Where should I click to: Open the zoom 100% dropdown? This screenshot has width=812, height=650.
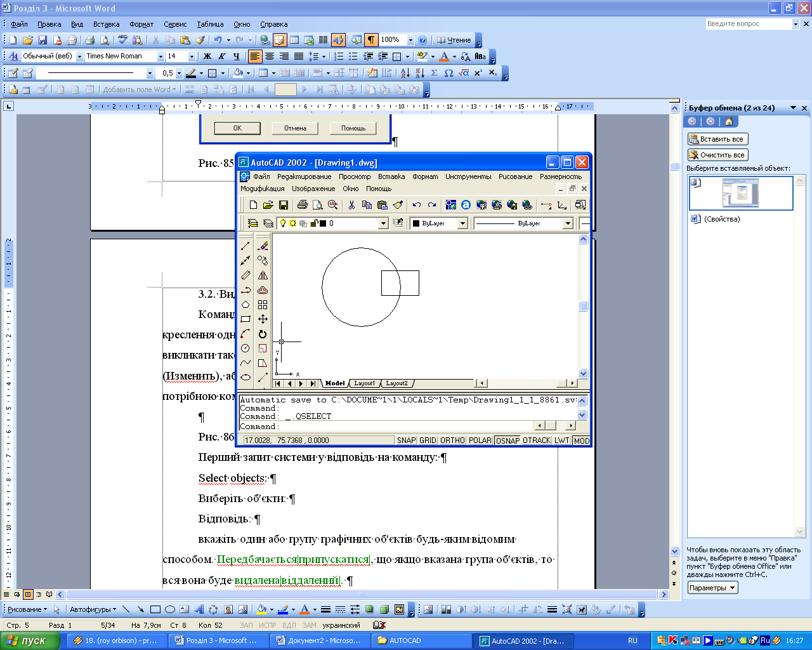coord(410,40)
